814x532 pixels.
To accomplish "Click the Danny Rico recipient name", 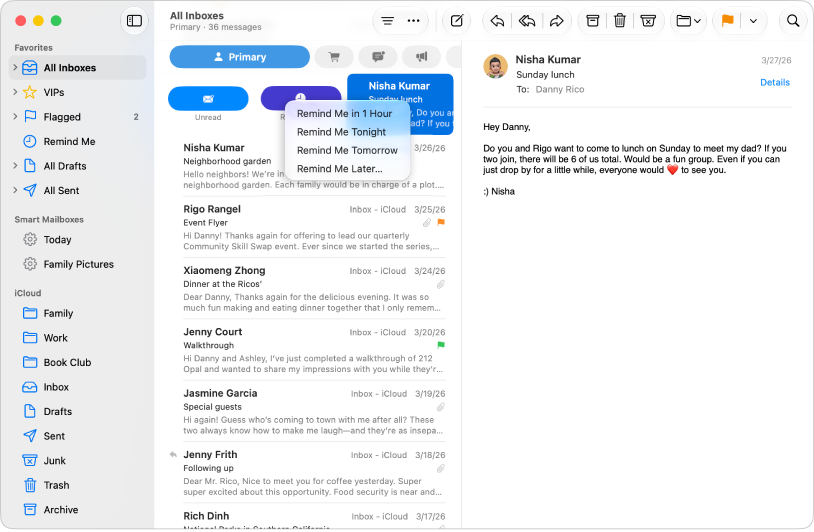I will (560, 89).
